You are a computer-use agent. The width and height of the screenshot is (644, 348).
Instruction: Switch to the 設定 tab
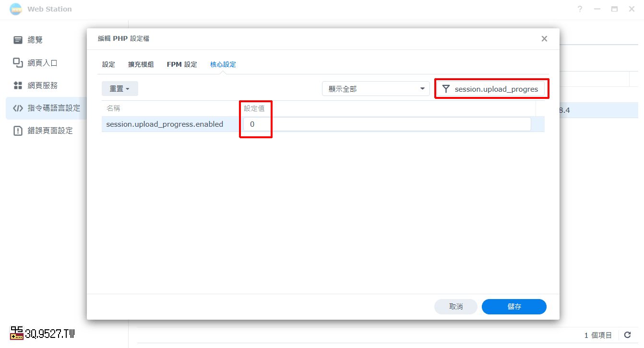pos(109,64)
